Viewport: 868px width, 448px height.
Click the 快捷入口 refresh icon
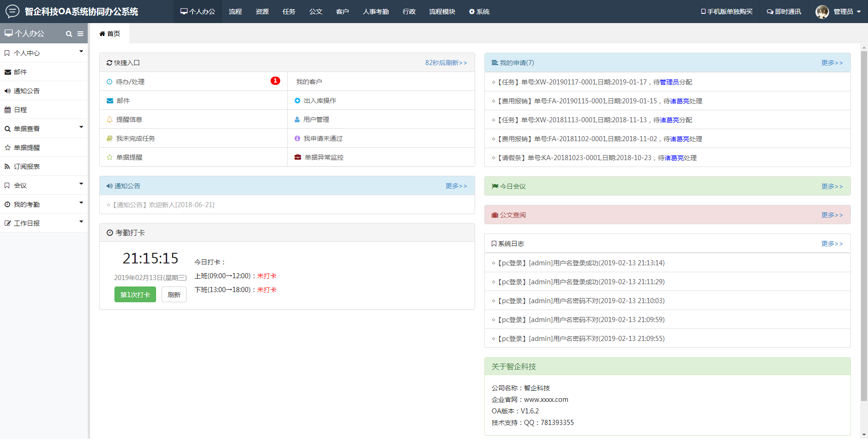pos(109,63)
